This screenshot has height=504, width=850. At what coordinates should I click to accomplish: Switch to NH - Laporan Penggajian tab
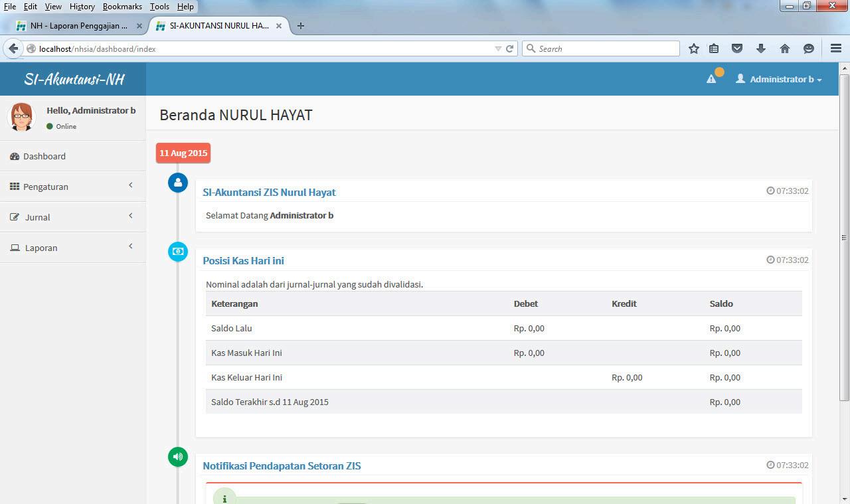(79, 26)
